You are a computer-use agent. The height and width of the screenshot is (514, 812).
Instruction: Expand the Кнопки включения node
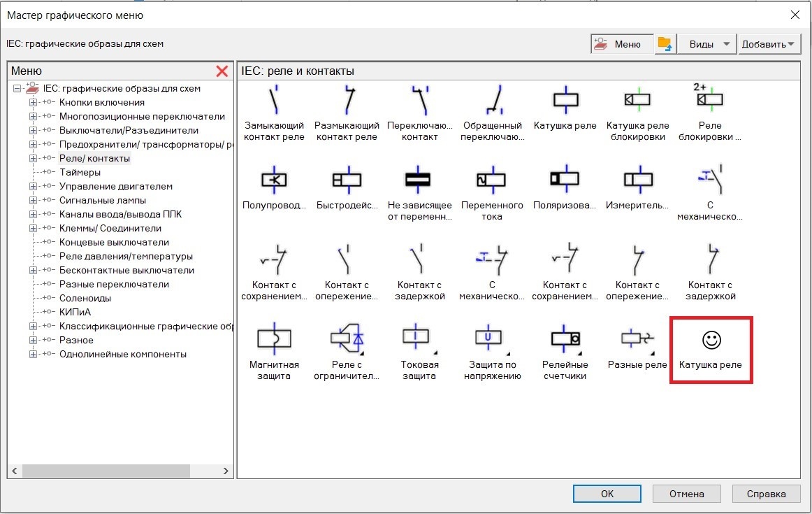pyautogui.click(x=33, y=103)
